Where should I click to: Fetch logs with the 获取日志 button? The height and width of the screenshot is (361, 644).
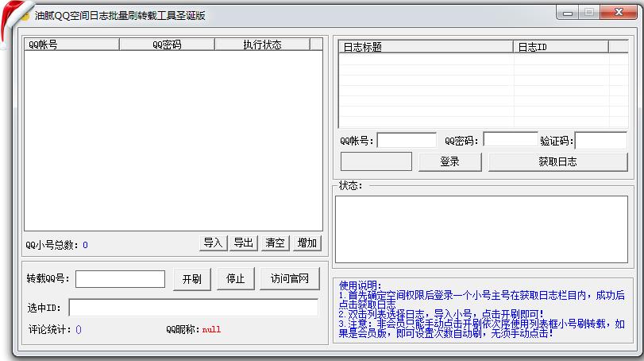557,161
